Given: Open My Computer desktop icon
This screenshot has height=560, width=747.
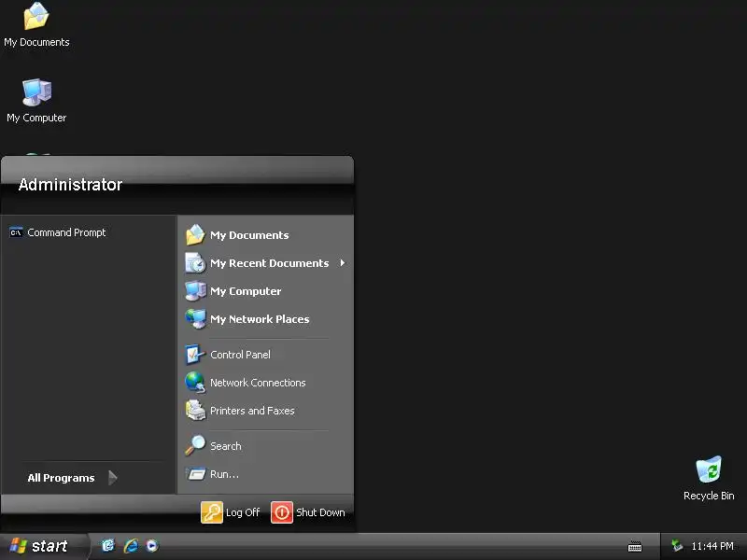Looking at the screenshot, I should (x=36, y=101).
